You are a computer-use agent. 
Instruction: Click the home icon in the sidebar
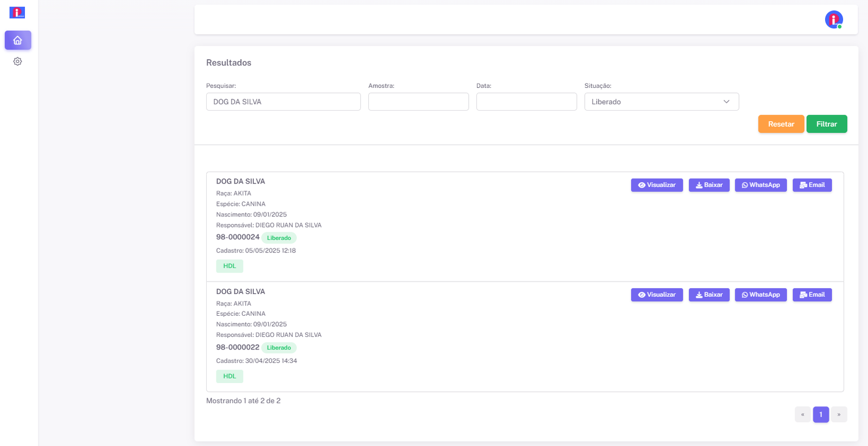(x=18, y=40)
